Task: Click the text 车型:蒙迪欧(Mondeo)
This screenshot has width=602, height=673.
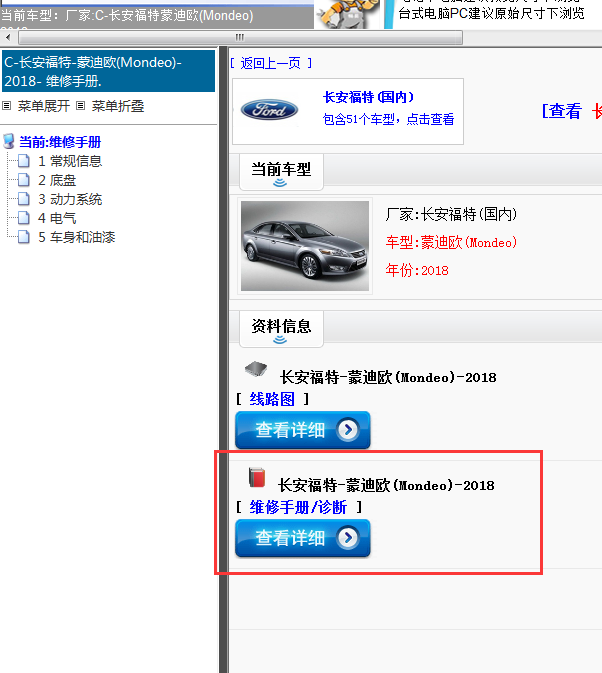Action: pos(451,243)
